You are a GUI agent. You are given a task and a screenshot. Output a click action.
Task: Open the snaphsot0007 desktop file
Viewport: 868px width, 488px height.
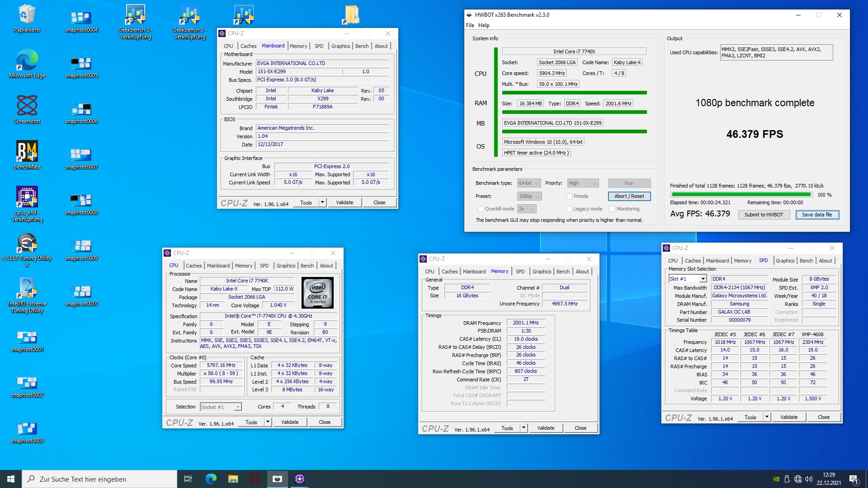point(81,159)
